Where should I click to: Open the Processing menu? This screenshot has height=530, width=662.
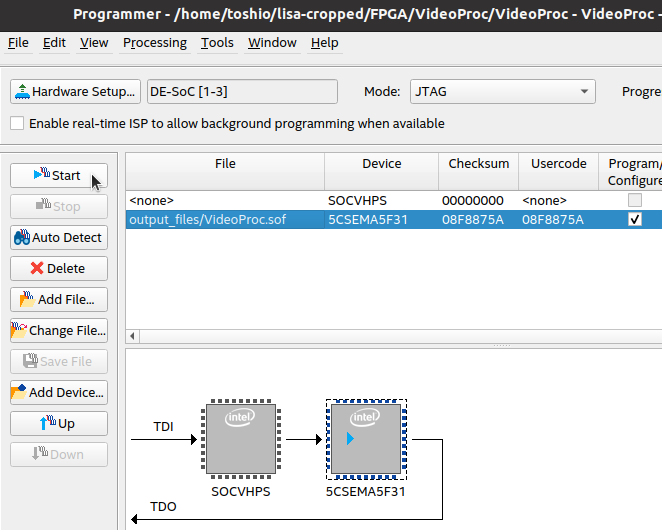(x=155, y=43)
